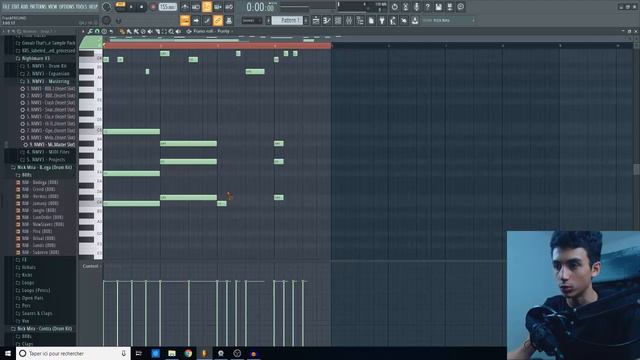Click the main volume knob beside the menu bar

click(106, 7)
